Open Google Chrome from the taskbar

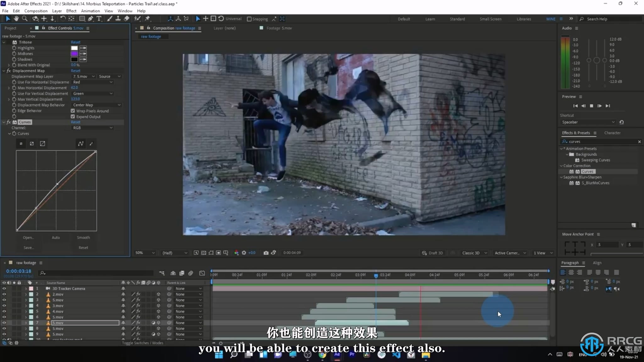(322, 355)
